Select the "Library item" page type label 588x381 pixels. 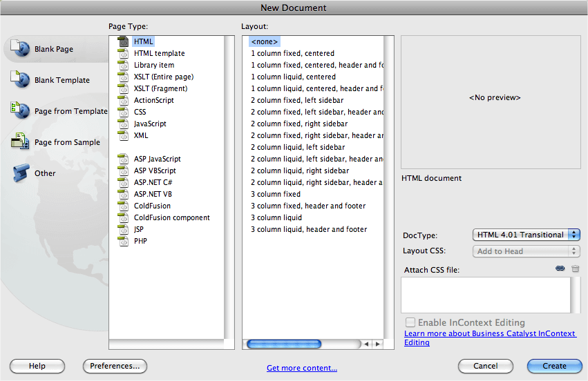(x=154, y=65)
